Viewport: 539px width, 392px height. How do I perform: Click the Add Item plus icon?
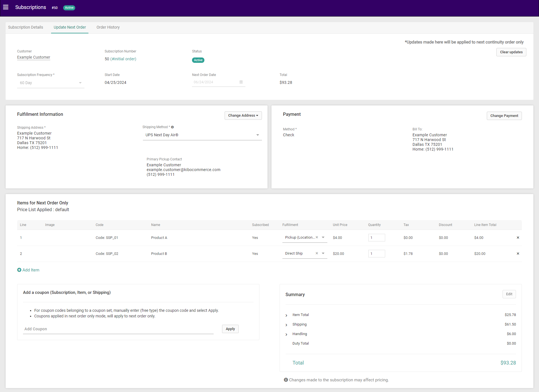pos(19,270)
